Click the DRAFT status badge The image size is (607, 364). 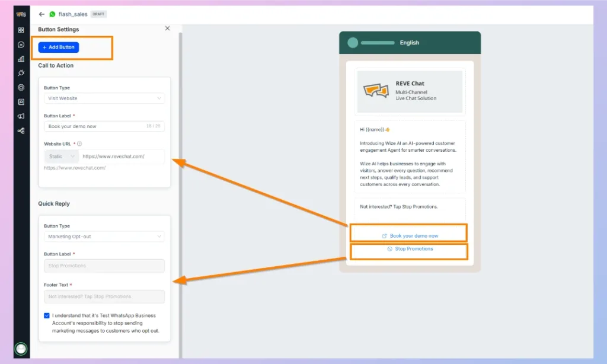tap(98, 14)
